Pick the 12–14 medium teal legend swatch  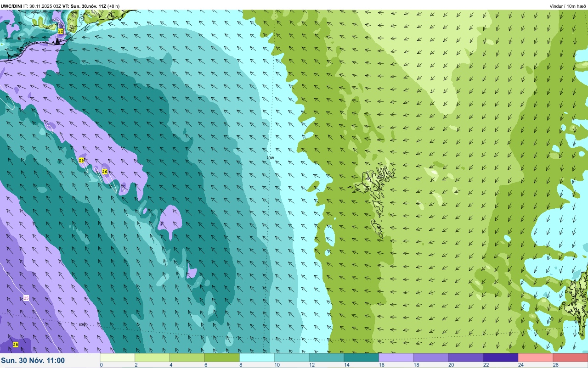click(x=327, y=357)
